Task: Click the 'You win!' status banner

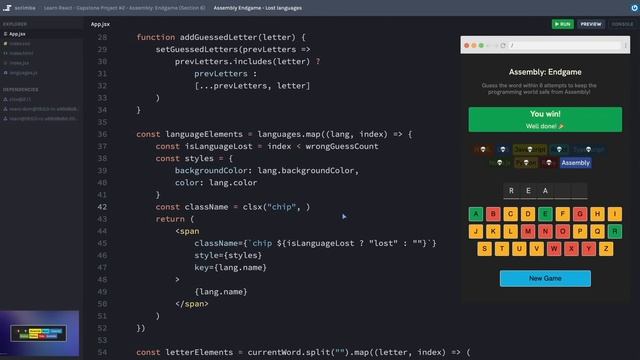Action: point(545,120)
